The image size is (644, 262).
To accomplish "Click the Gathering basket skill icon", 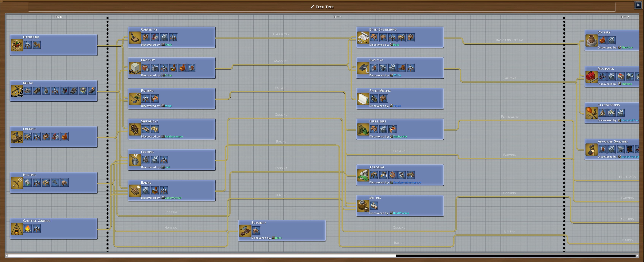I will 17,45.
